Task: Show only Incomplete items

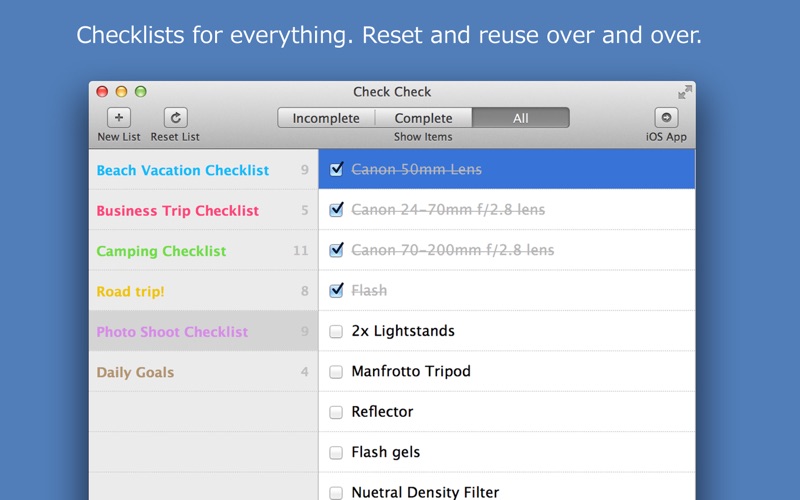Action: 326,118
